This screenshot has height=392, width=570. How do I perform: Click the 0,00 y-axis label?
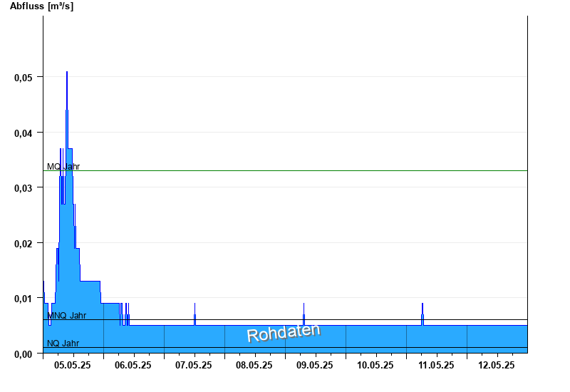[24, 354]
